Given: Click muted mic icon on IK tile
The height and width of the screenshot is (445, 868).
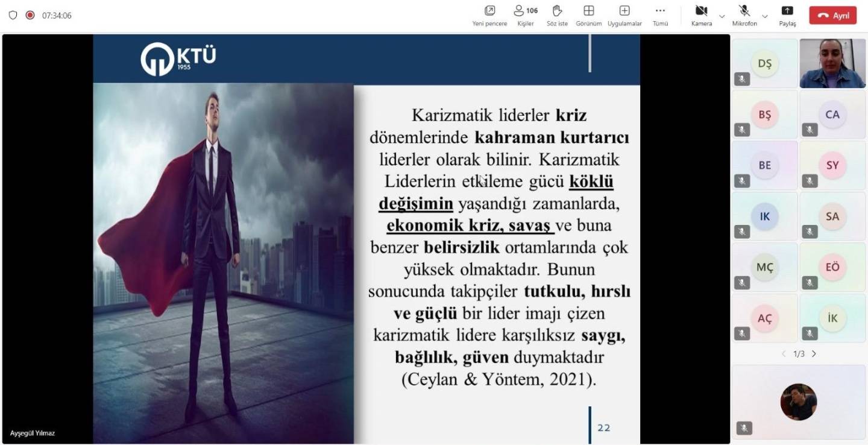Looking at the screenshot, I should 742,232.
